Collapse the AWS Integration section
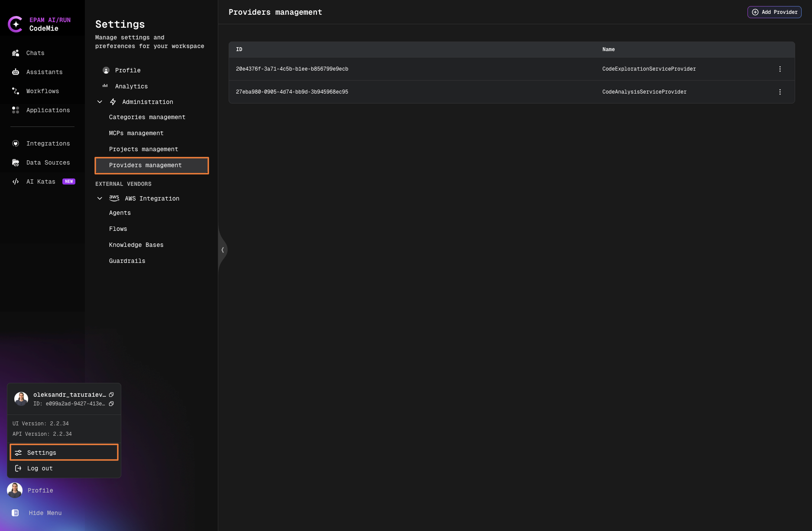Screen dimensions: 812x531 coord(100,198)
